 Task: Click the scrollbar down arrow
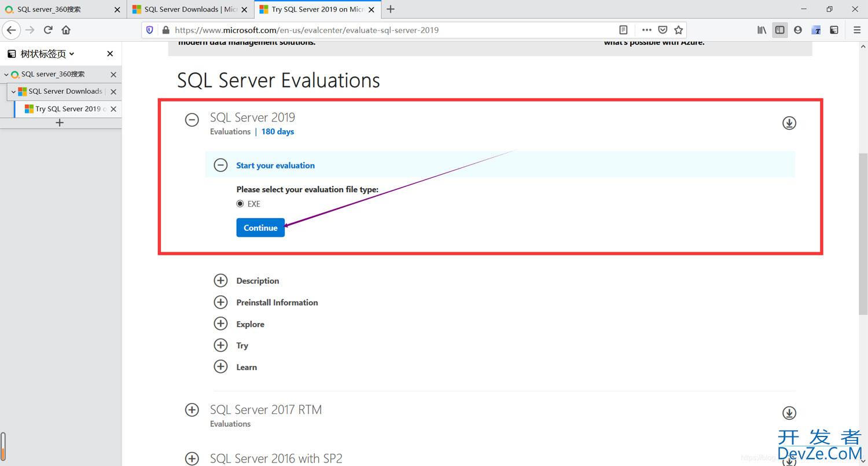pyautogui.click(x=863, y=461)
